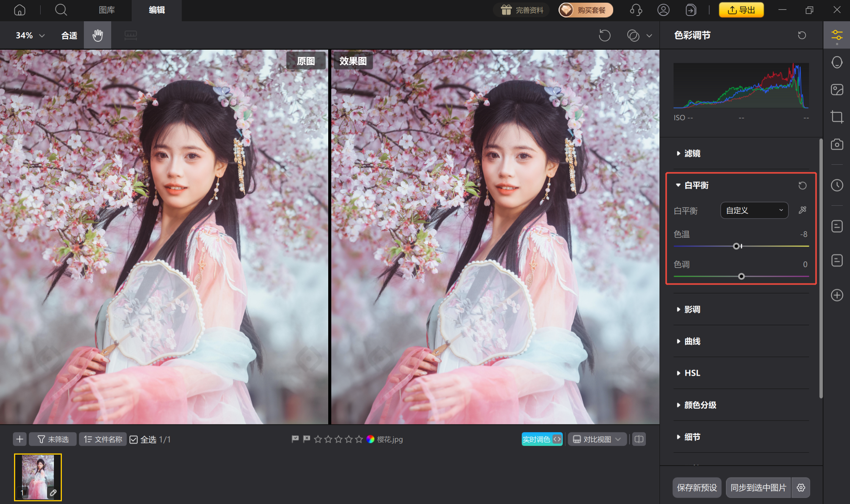The width and height of the screenshot is (850, 504).
Task: Toggle the split compare view icon
Action: pyautogui.click(x=639, y=439)
